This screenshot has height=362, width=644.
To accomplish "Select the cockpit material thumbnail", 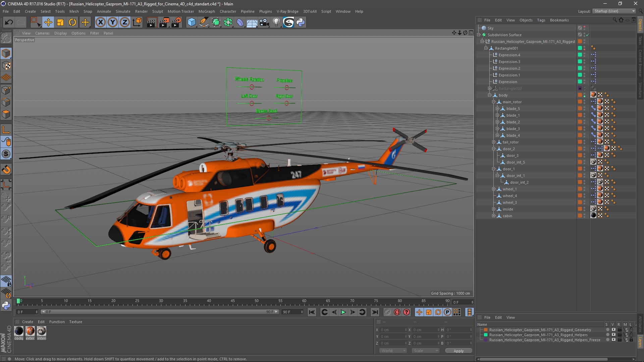I will (19, 331).
